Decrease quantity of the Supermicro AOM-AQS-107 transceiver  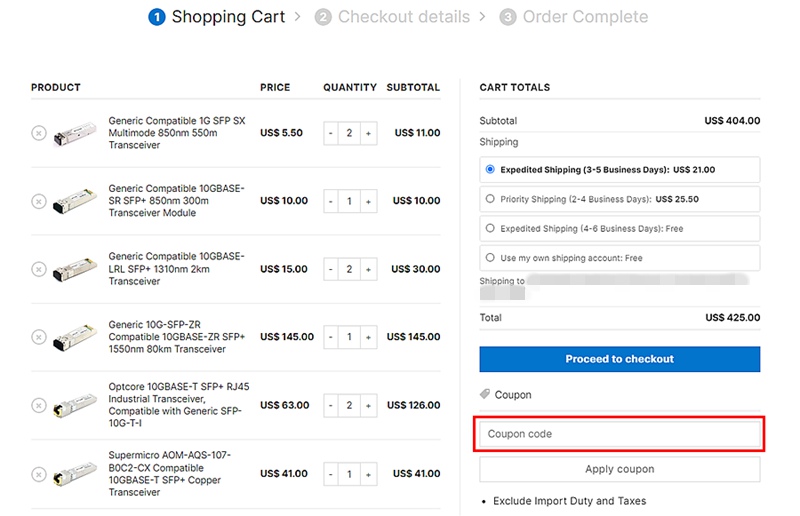tap(331, 474)
